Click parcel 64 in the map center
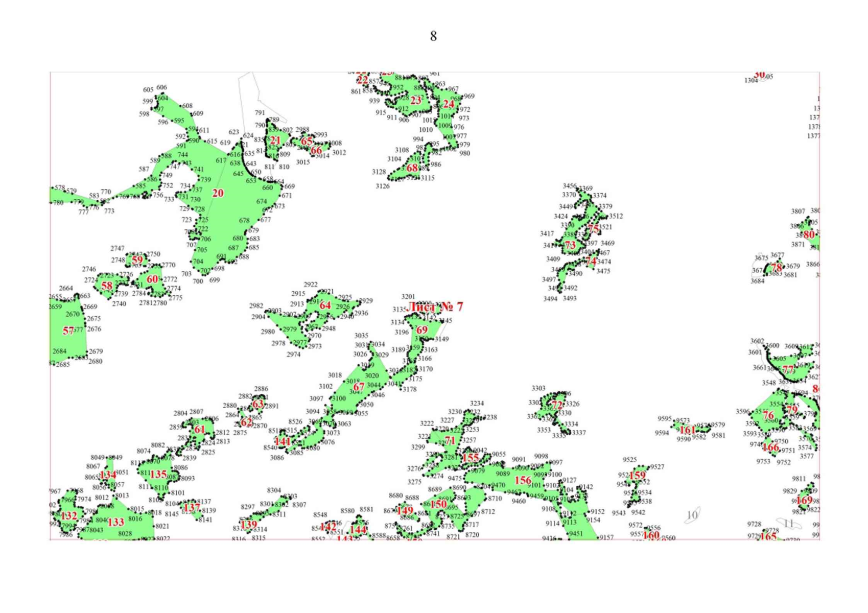Screen dimensions: 868x613 [x=325, y=305]
